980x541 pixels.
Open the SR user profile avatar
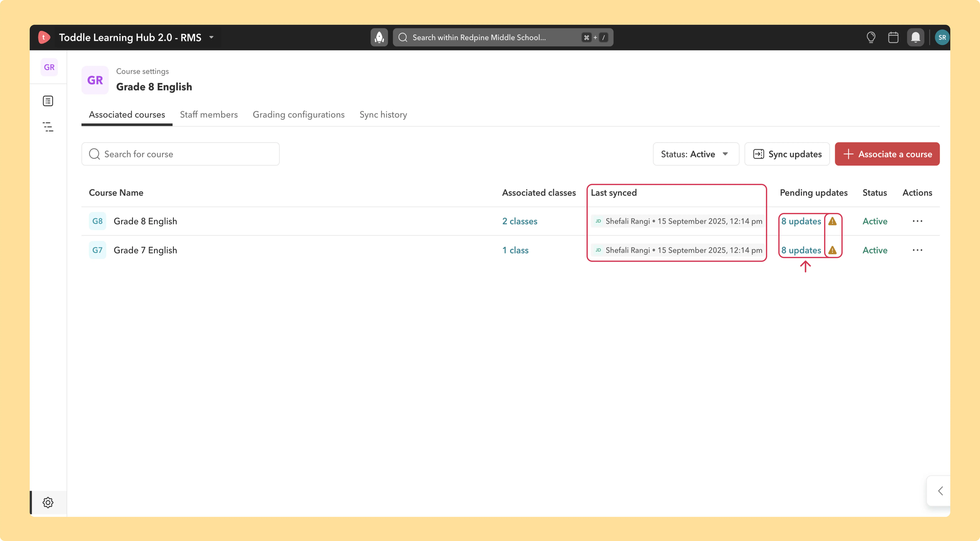tap(942, 37)
